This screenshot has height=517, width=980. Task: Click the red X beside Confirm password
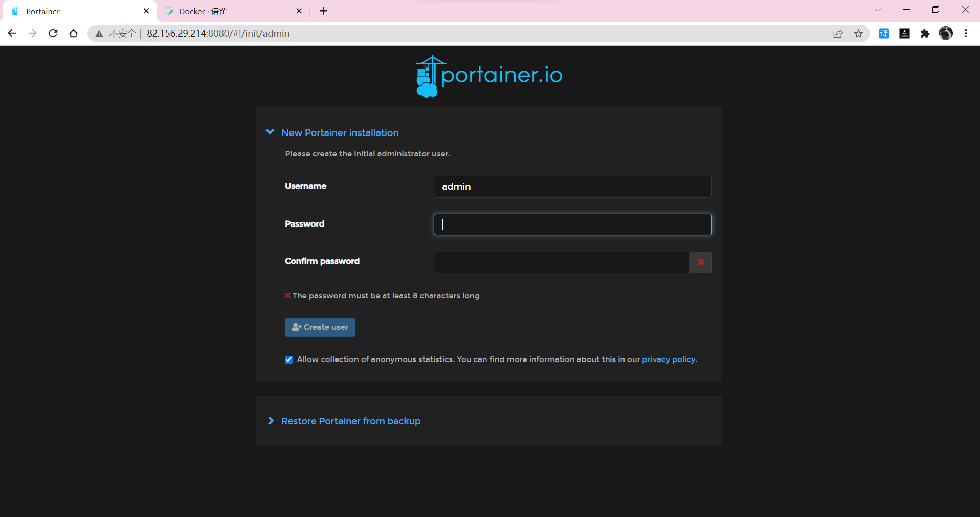coord(701,262)
